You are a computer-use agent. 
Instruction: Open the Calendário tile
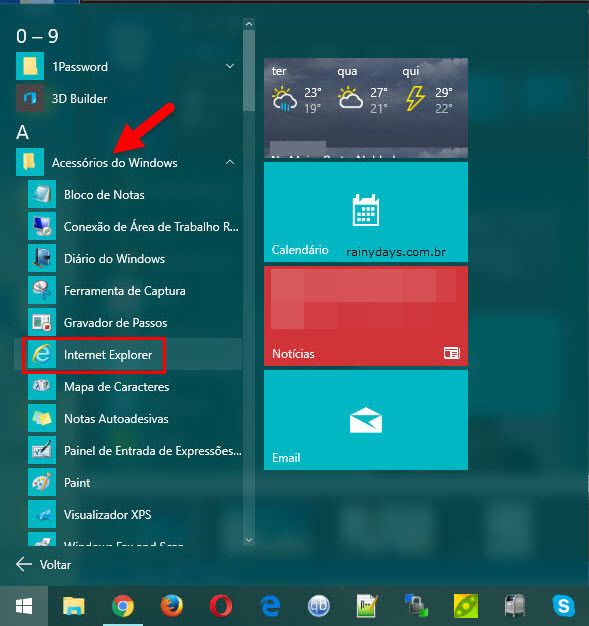point(366,212)
